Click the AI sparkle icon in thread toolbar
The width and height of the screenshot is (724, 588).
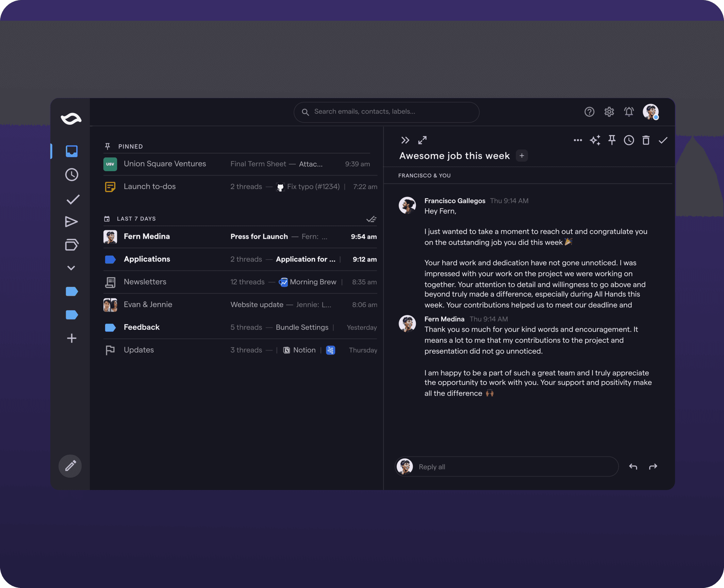click(595, 140)
